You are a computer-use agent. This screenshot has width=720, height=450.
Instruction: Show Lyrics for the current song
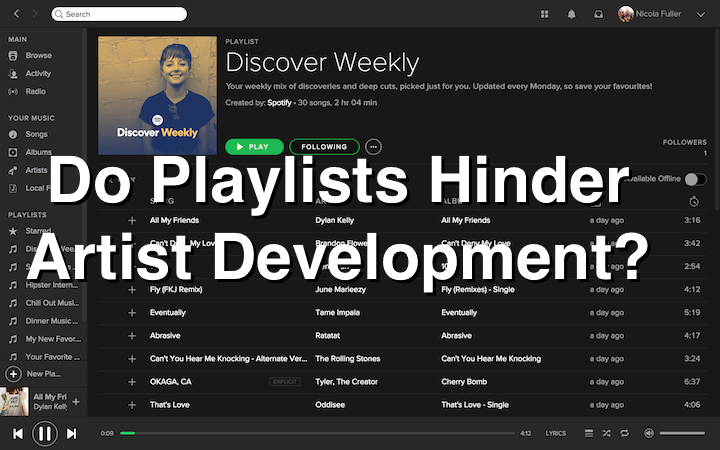[x=556, y=433]
